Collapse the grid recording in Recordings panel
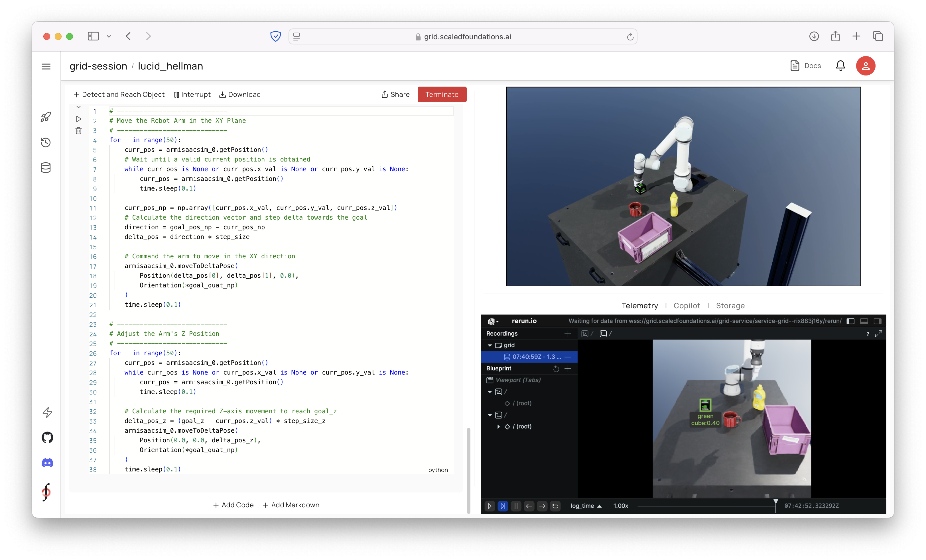 (x=490, y=345)
